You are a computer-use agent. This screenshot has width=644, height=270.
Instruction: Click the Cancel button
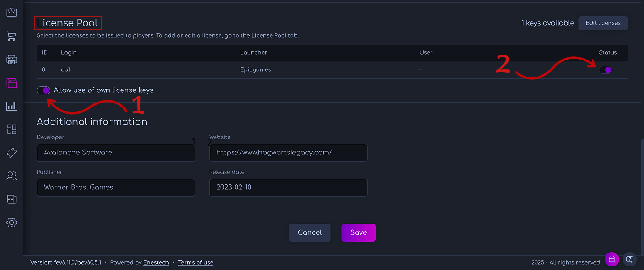point(309,232)
